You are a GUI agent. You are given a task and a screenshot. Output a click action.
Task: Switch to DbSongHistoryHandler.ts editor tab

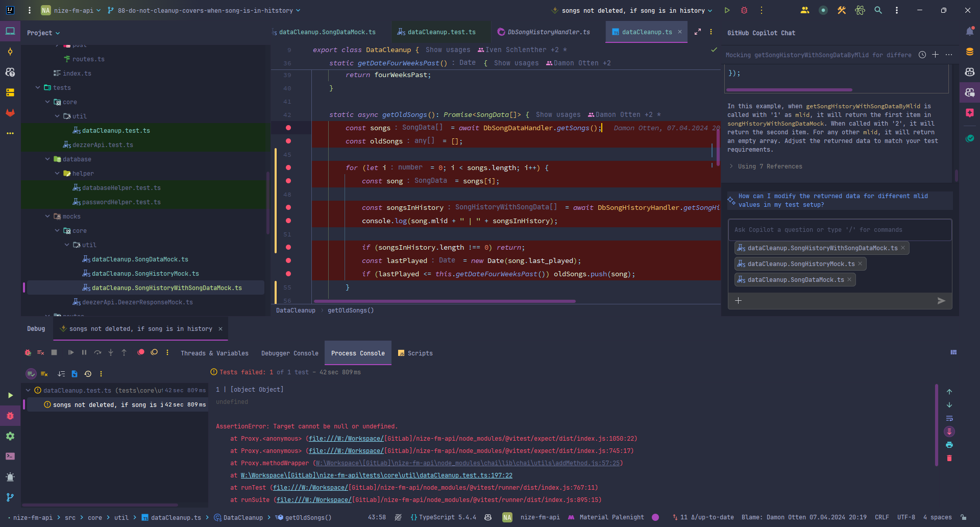(548, 32)
